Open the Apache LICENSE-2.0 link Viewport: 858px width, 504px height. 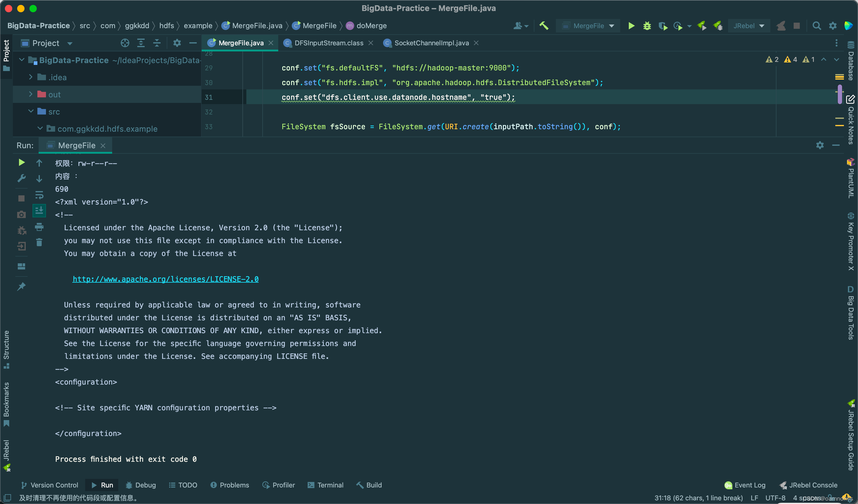click(x=165, y=279)
